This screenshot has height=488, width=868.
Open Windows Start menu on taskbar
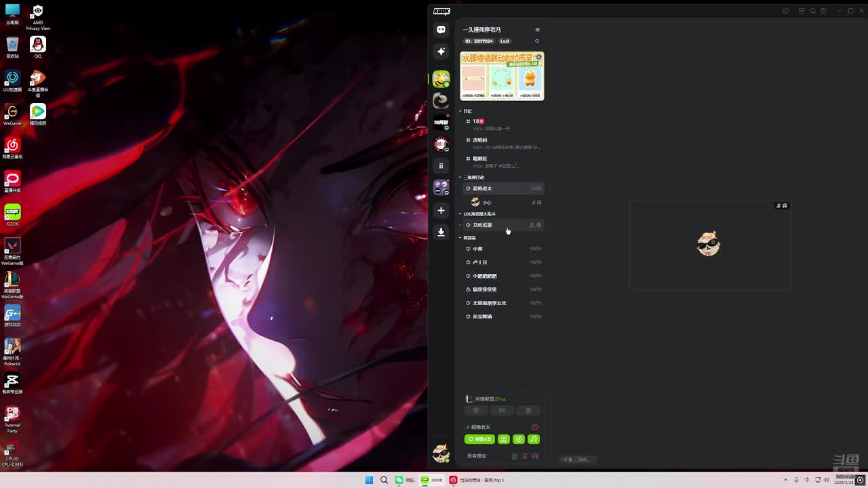coord(369,480)
